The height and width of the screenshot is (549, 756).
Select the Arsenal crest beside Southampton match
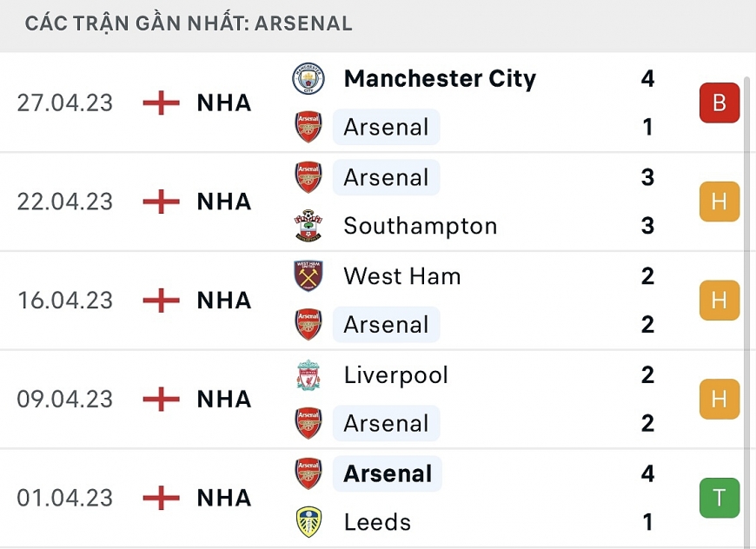(x=308, y=177)
